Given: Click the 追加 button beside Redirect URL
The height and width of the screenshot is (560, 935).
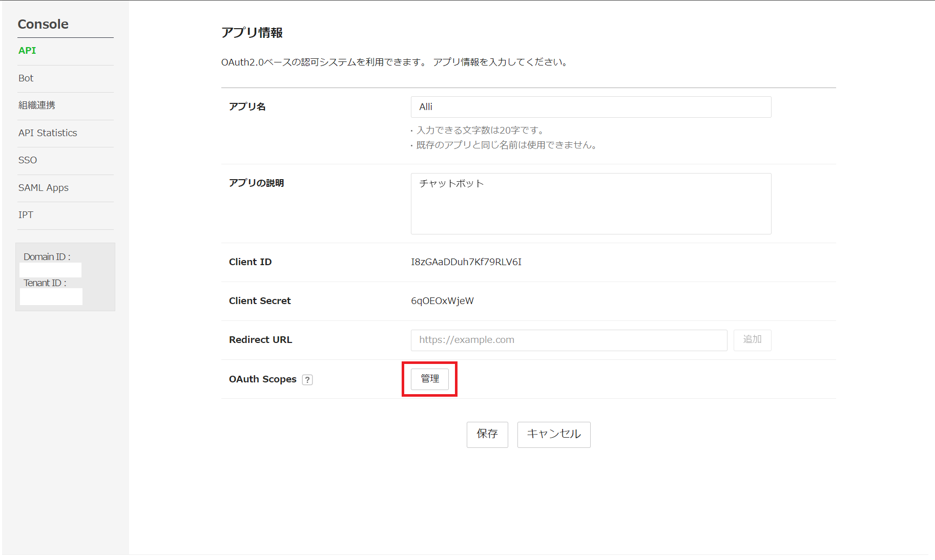Looking at the screenshot, I should tap(752, 340).
